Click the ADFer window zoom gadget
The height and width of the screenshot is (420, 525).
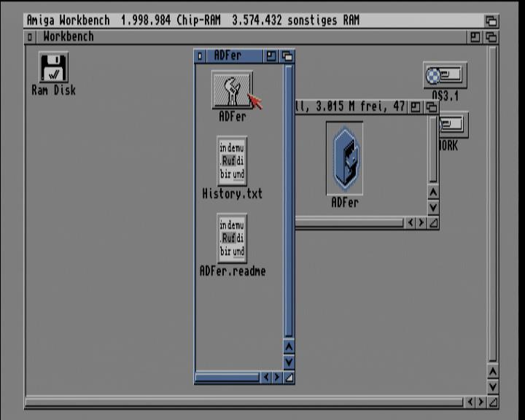tap(271, 56)
